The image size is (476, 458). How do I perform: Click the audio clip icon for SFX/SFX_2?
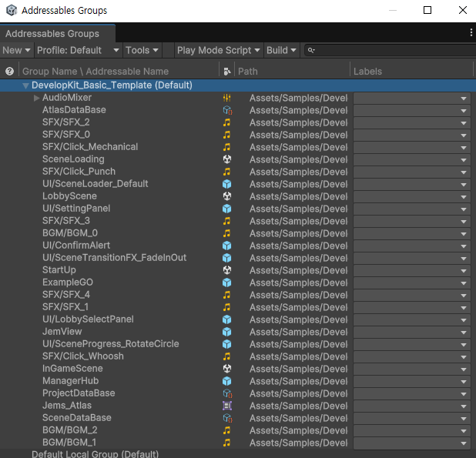tap(226, 122)
